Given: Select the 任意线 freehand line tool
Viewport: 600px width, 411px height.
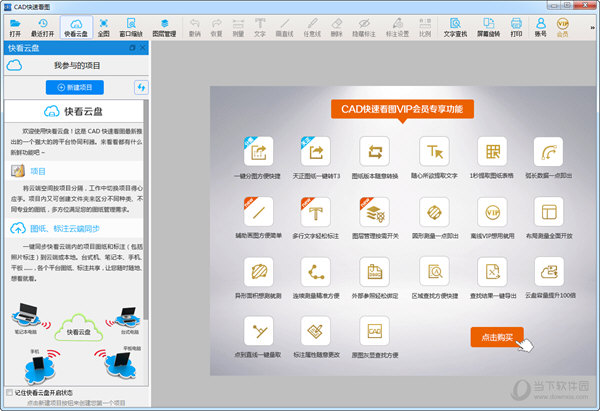Looking at the screenshot, I should 312,28.
